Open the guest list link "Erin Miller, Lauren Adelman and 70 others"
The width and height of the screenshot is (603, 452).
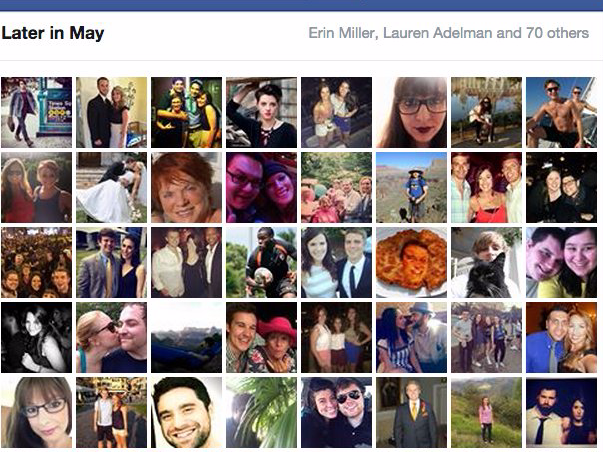pos(448,33)
